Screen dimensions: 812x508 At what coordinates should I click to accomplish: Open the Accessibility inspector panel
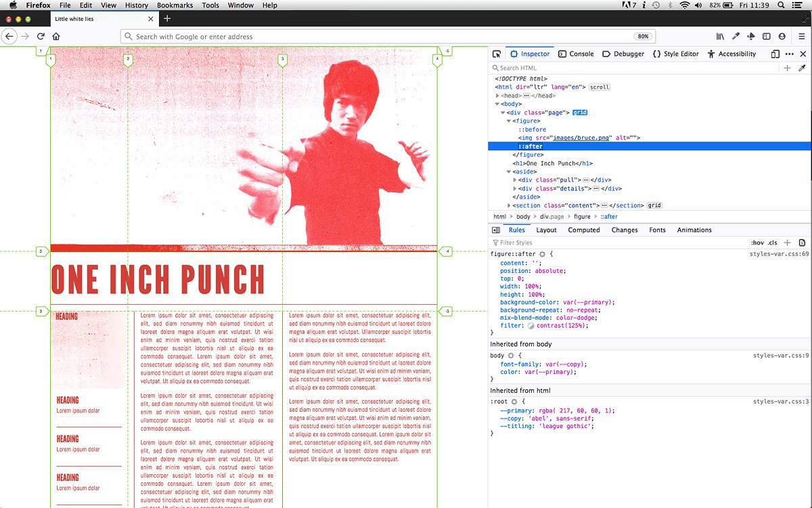click(734, 54)
